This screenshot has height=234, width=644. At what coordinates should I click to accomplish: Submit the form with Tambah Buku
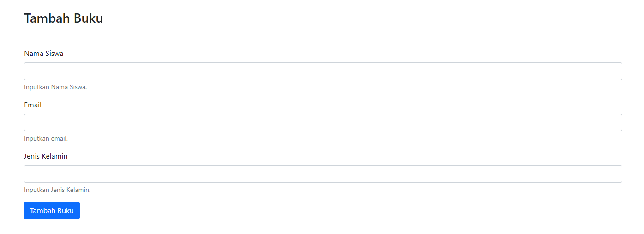pyautogui.click(x=52, y=210)
